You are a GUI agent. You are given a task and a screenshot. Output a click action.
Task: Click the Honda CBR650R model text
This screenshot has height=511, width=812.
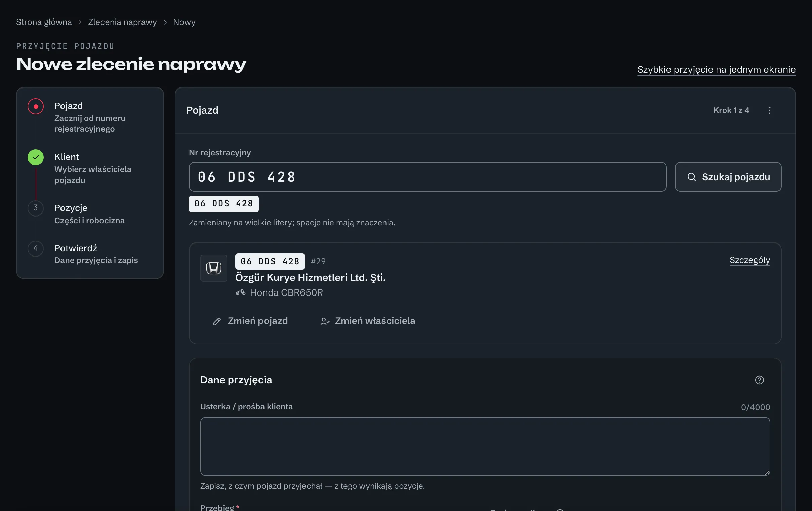click(x=286, y=292)
